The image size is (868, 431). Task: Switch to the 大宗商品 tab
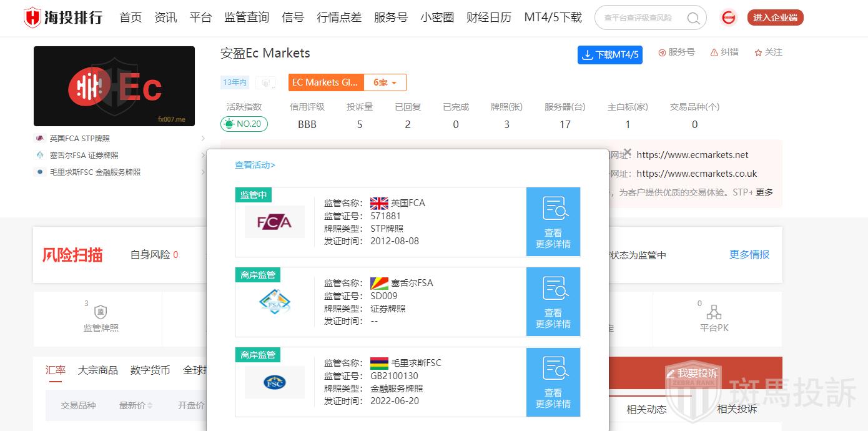tap(98, 370)
